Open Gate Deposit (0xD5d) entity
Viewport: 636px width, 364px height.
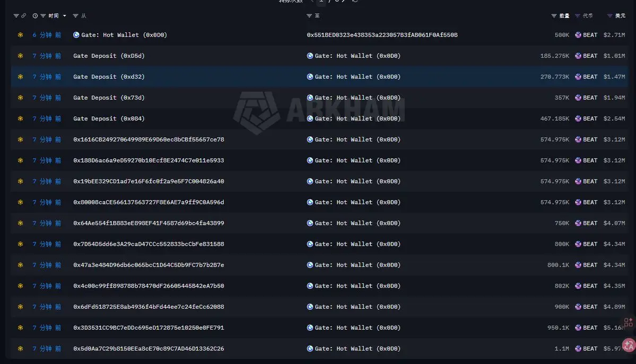tap(109, 56)
